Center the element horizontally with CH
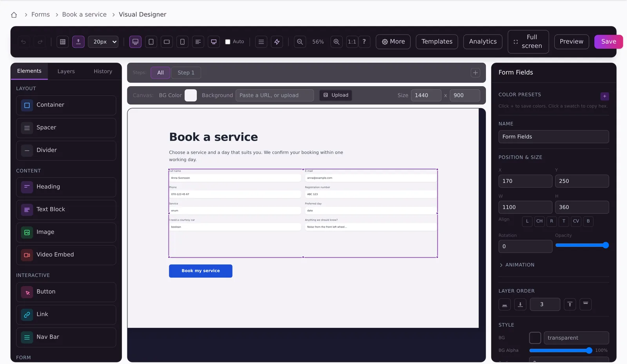Image resolution: width=627 pixels, height=364 pixels. pos(539,221)
